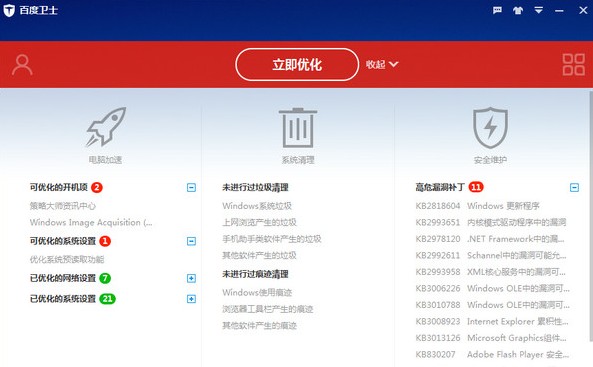Select patch KB2993958 XML row
Screen dimensions: 593x367
(x=491, y=272)
